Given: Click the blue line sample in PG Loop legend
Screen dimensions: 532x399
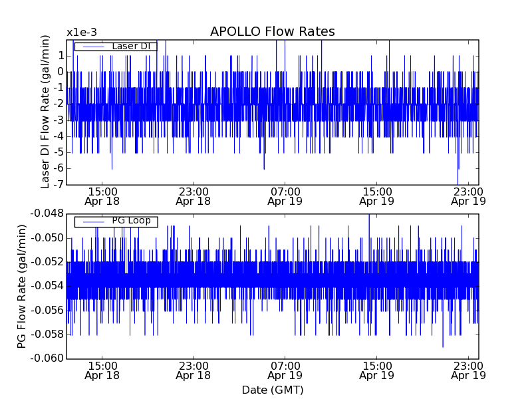Looking at the screenshot, I should [93, 222].
